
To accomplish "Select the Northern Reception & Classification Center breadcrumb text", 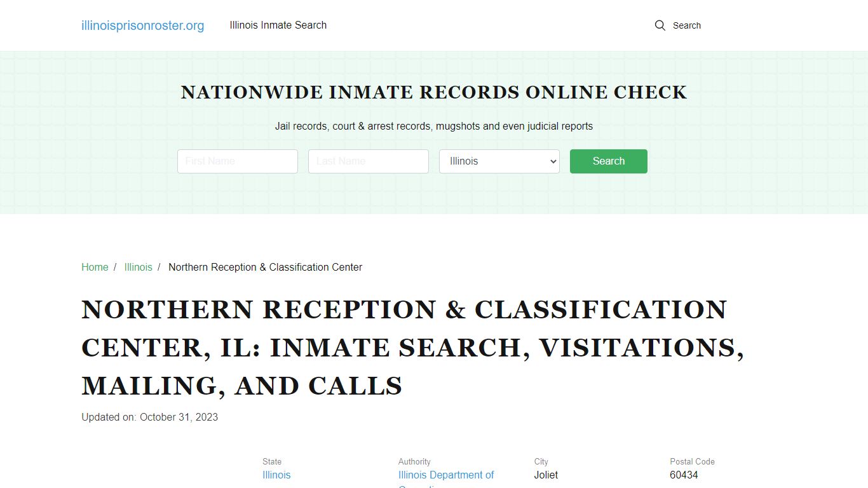I will tap(265, 268).
